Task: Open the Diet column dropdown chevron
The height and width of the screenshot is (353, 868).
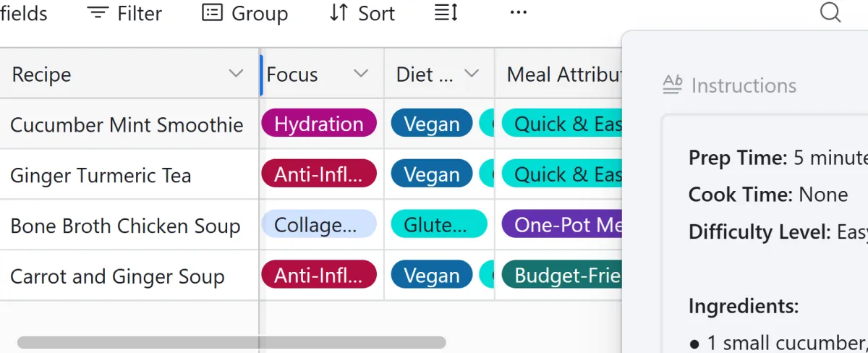Action: (x=472, y=74)
